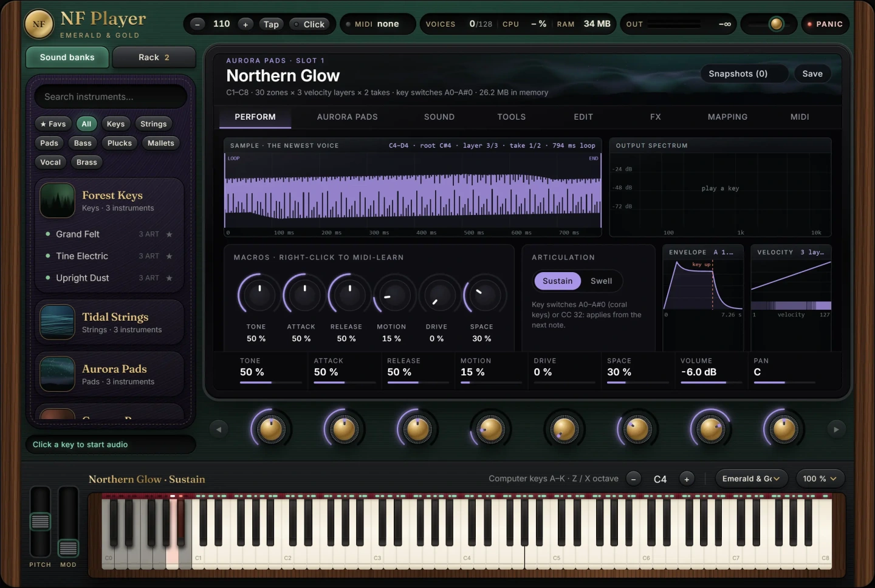Load the Tine Electric instrument
The height and width of the screenshot is (588, 875).
[x=109, y=256]
